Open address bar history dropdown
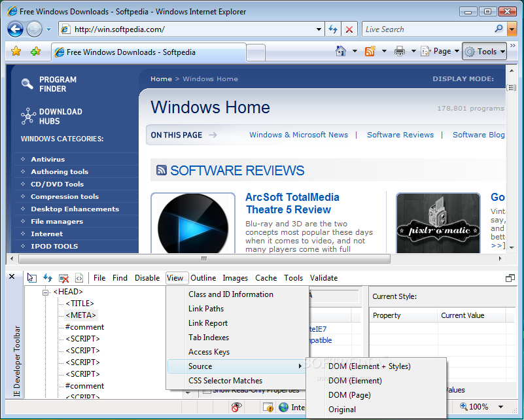 coord(319,29)
